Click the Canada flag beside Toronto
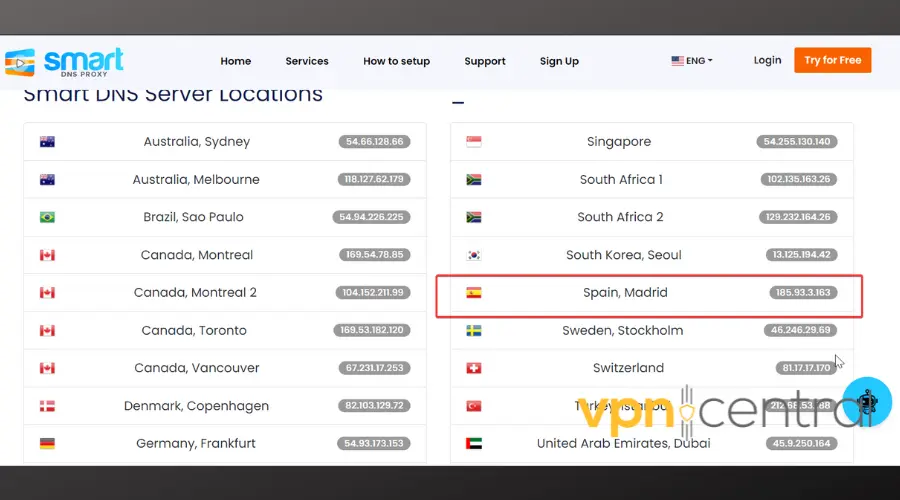This screenshot has height=500, width=900. click(x=47, y=331)
